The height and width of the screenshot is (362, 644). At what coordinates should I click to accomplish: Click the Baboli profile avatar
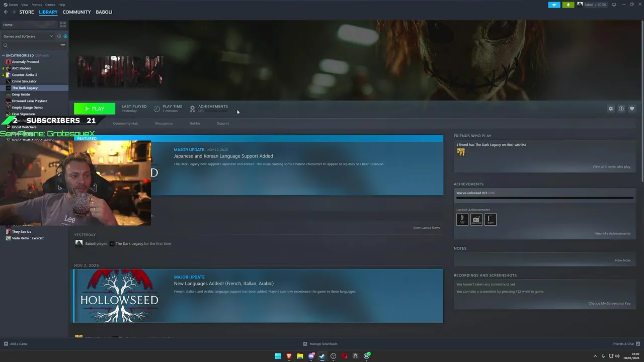[580, 5]
